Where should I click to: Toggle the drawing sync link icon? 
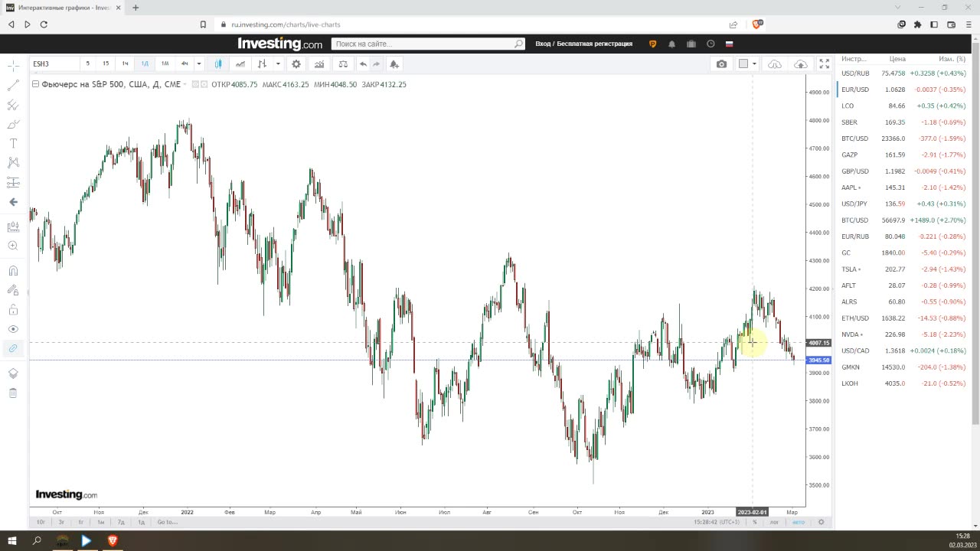tap(13, 348)
